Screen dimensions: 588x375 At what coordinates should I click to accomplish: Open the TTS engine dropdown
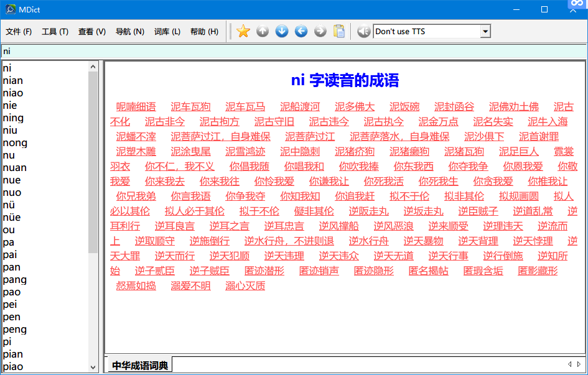485,32
